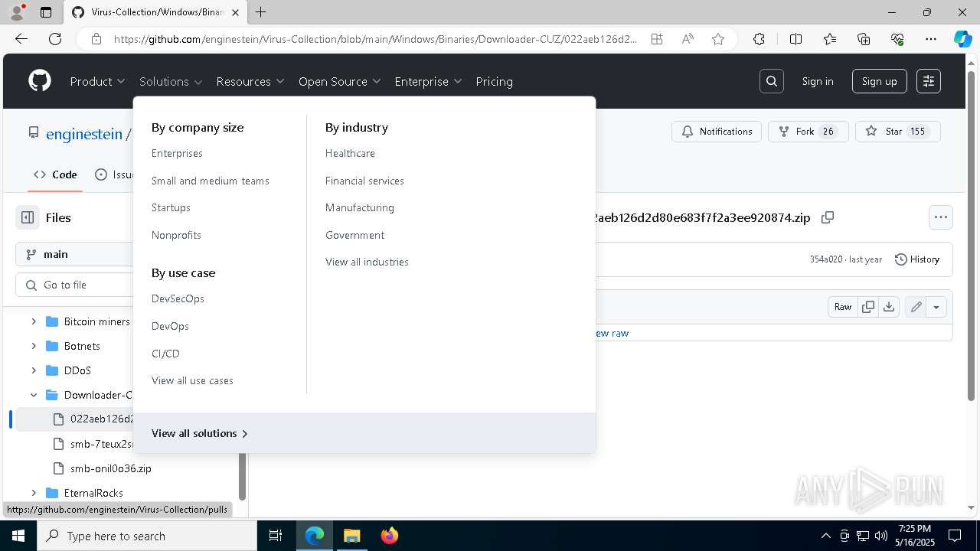Open a new browser tab
The width and height of the screenshot is (980, 551).
(x=261, y=12)
